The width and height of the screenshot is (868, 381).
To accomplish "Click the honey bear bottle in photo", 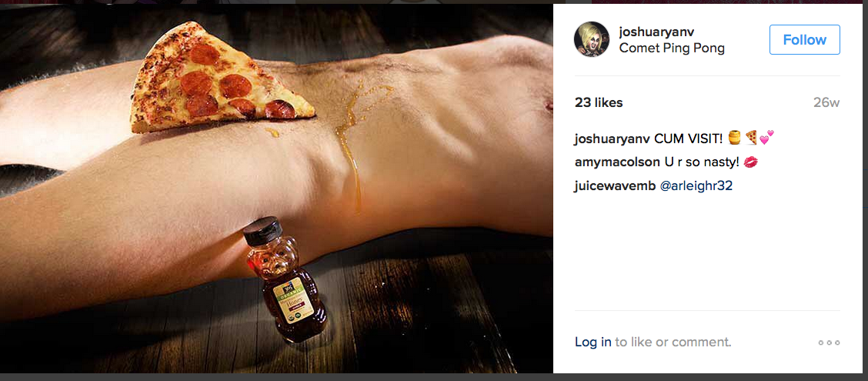I will click(283, 279).
